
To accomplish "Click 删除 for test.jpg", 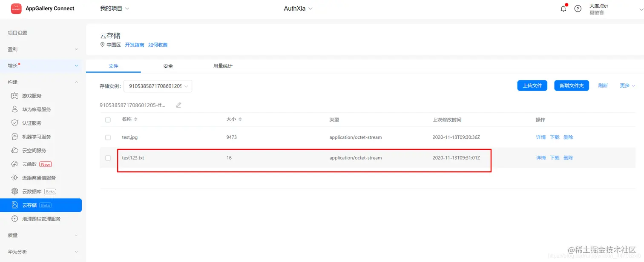I will coord(568,137).
